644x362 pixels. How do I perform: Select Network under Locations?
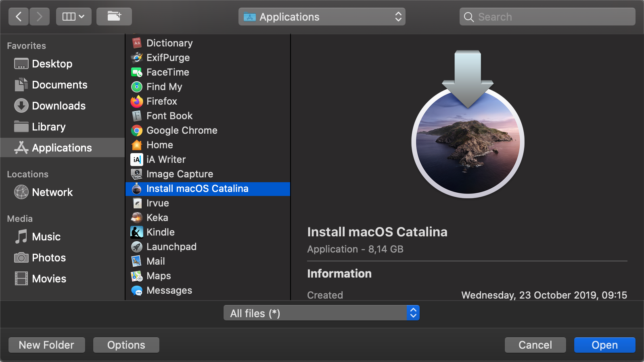(52, 192)
